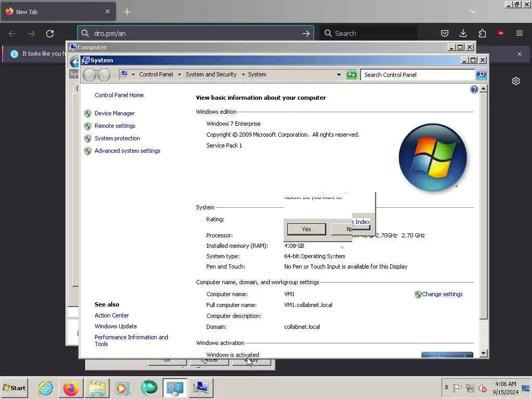Click the help question mark icon

(474, 89)
